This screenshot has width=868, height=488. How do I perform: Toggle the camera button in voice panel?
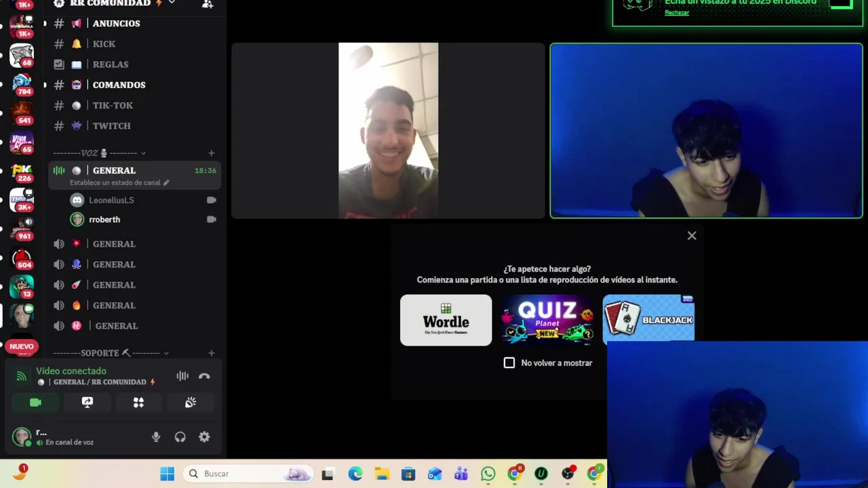click(35, 403)
